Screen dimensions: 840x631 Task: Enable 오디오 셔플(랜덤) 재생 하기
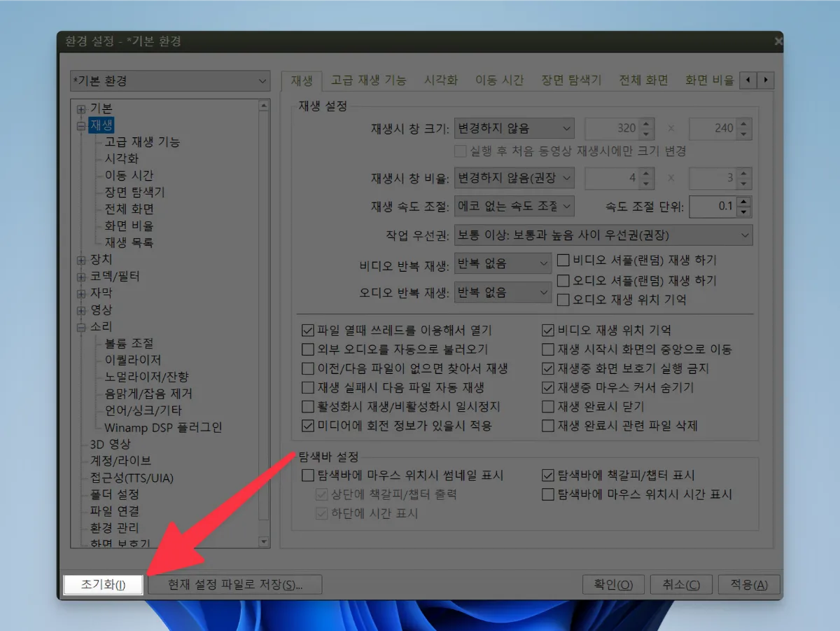pyautogui.click(x=563, y=281)
